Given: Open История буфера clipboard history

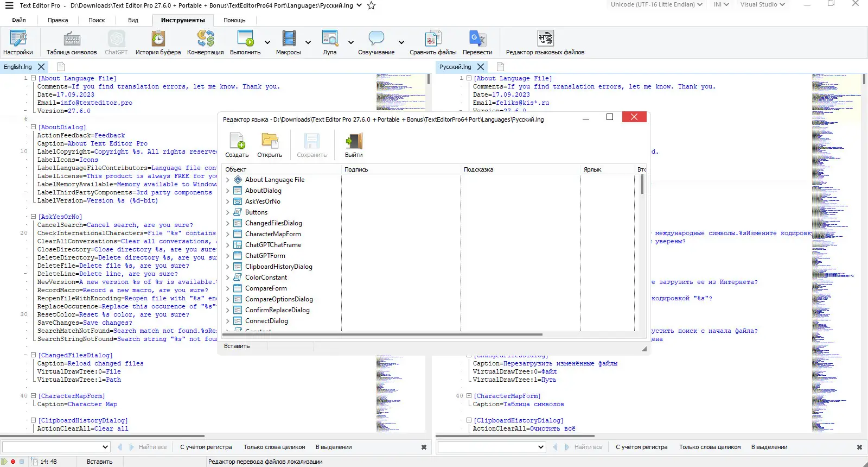Looking at the screenshot, I should pos(158,43).
